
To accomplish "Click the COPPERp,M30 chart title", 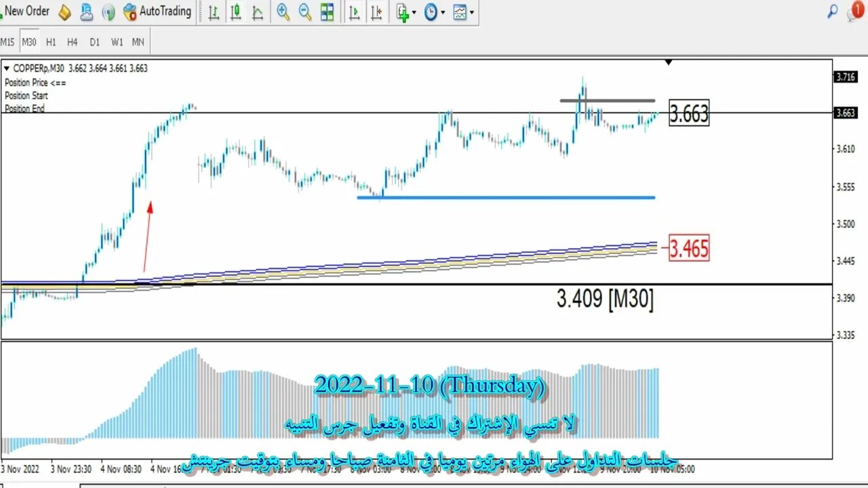I will pyautogui.click(x=40, y=68).
